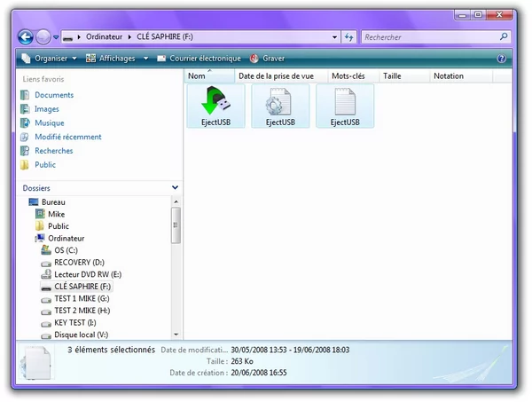Select Ordinateur in the address breadcrumb
The height and width of the screenshot is (402, 532).
104,36
